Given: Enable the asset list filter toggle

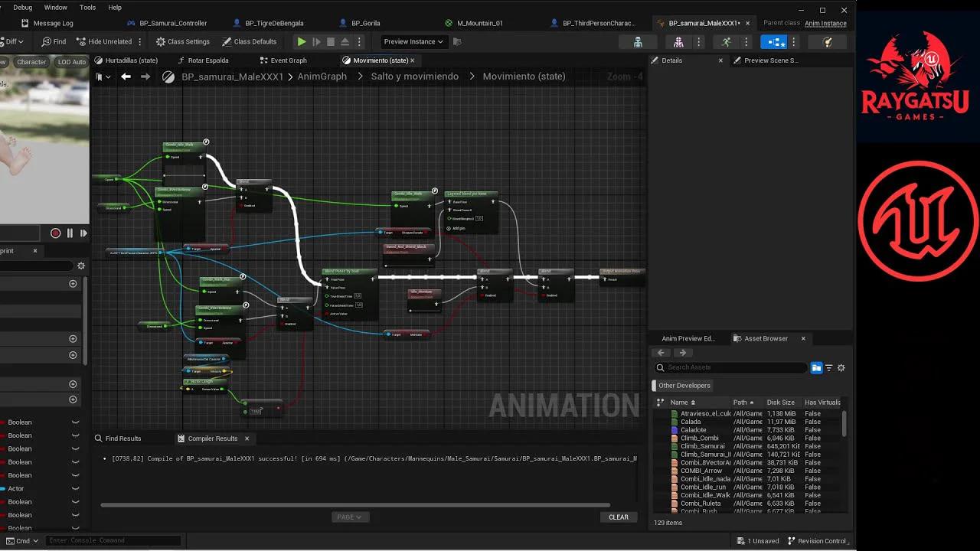Looking at the screenshot, I should coord(828,367).
